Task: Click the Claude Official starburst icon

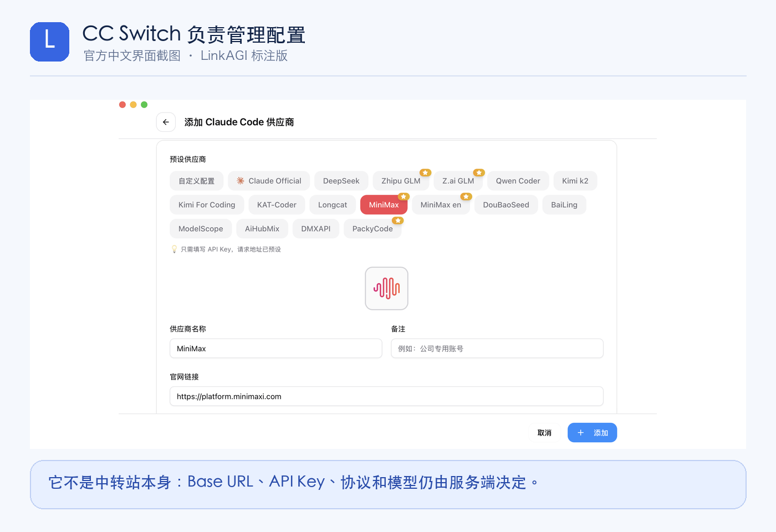Action: (x=241, y=181)
